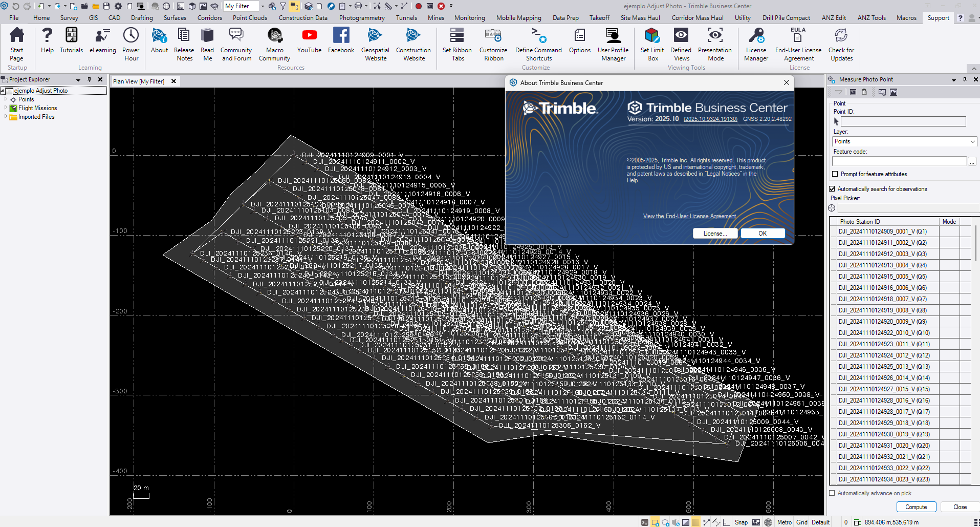Pin the Project Explorer pane

click(x=89, y=79)
